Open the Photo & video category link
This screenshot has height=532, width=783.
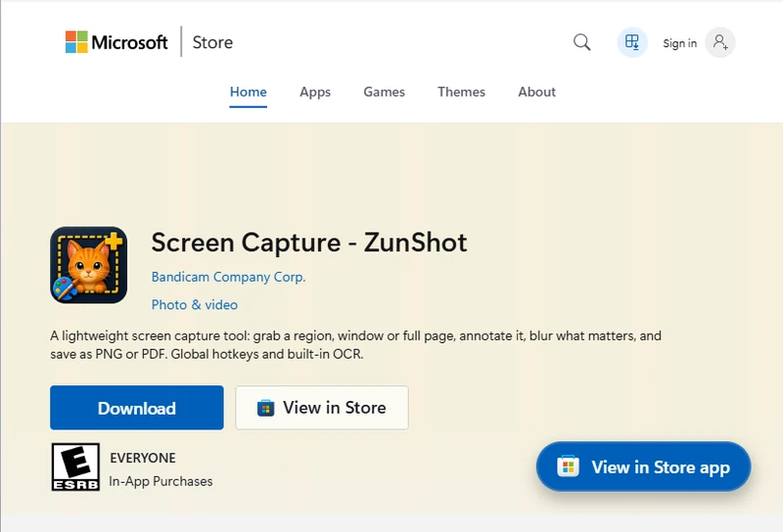click(195, 305)
